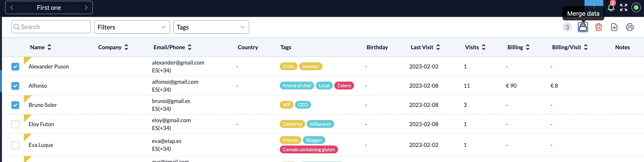The width and height of the screenshot is (644, 162).
Task: Open Bruno Soler's client record
Action: click(x=43, y=105)
